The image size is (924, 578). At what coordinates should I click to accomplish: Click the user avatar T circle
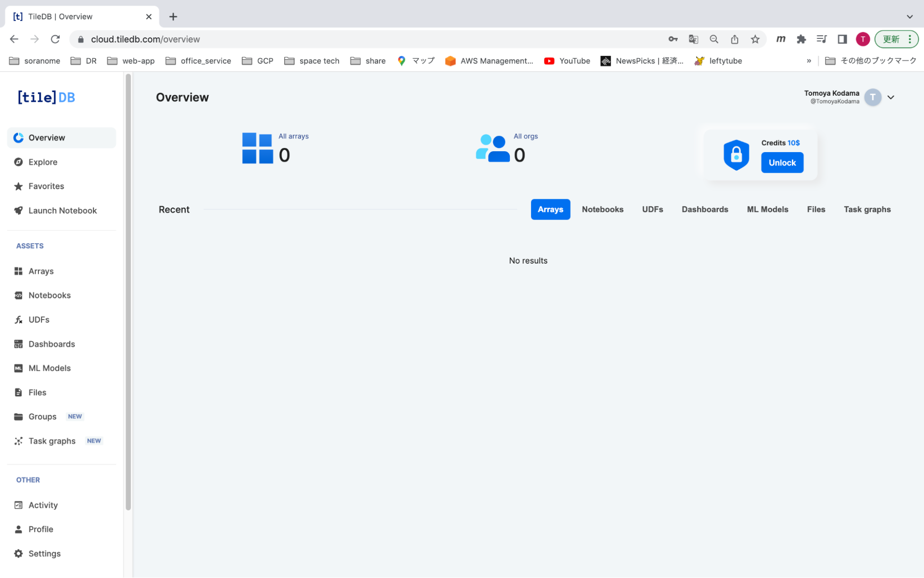coord(873,97)
